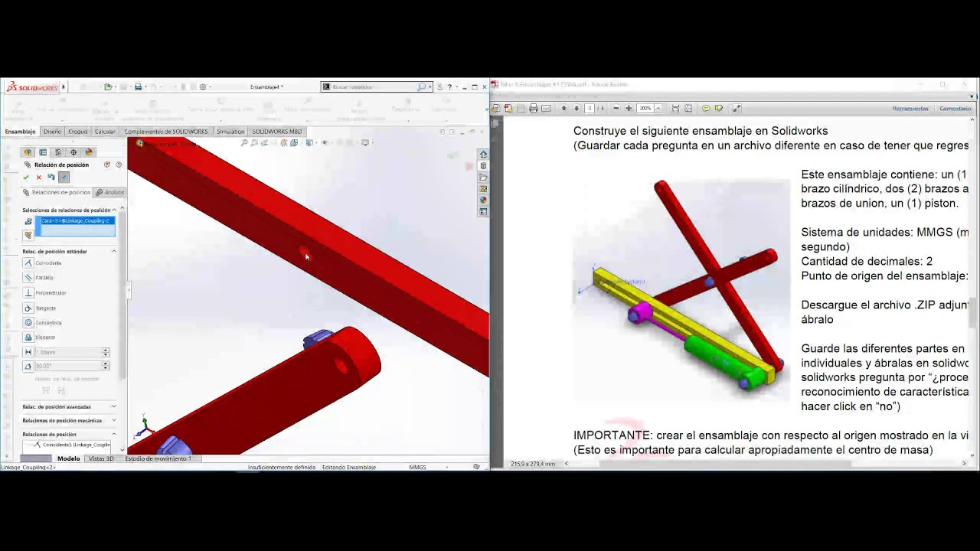Collapse the Selecciones de relaciones de posición section
Viewport: 980px width, 551px height.
pyautogui.click(x=114, y=210)
